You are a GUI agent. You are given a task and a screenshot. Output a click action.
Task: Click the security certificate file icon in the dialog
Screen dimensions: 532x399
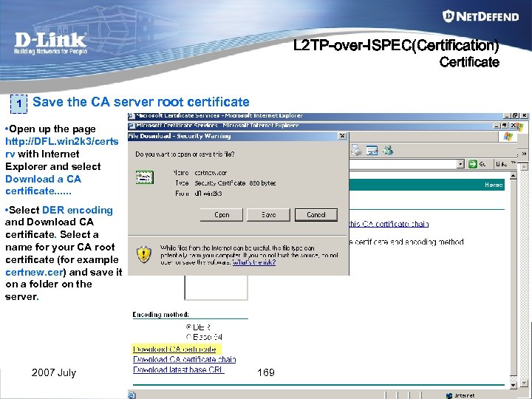point(145,177)
